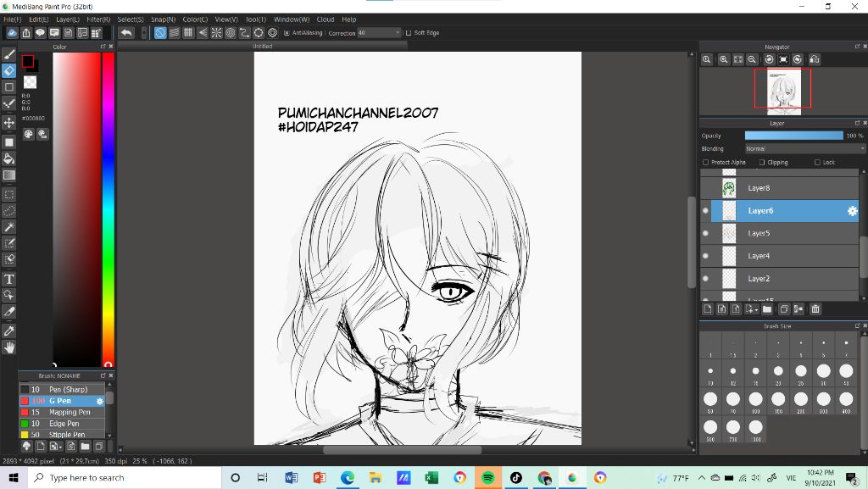Select the Magic Wand tool
Viewport: 868px width, 489px height.
[9, 227]
